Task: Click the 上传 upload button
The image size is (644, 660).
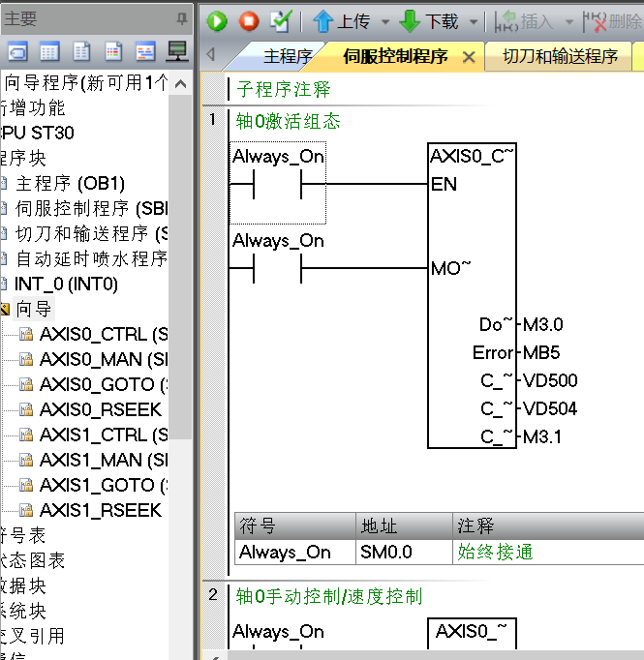Action: click(342, 21)
